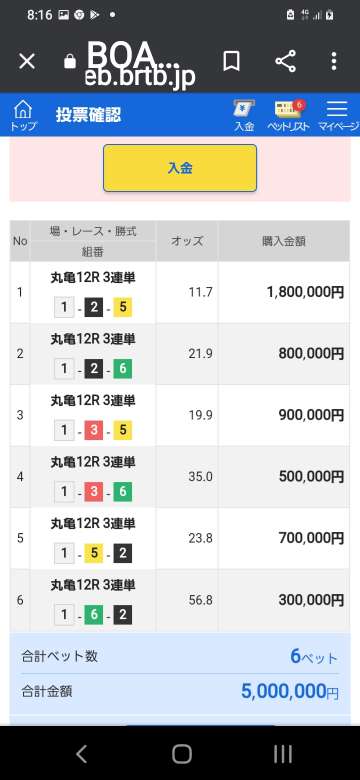
Task: Tap red boat number 3 in row 3
Action: tap(93, 431)
